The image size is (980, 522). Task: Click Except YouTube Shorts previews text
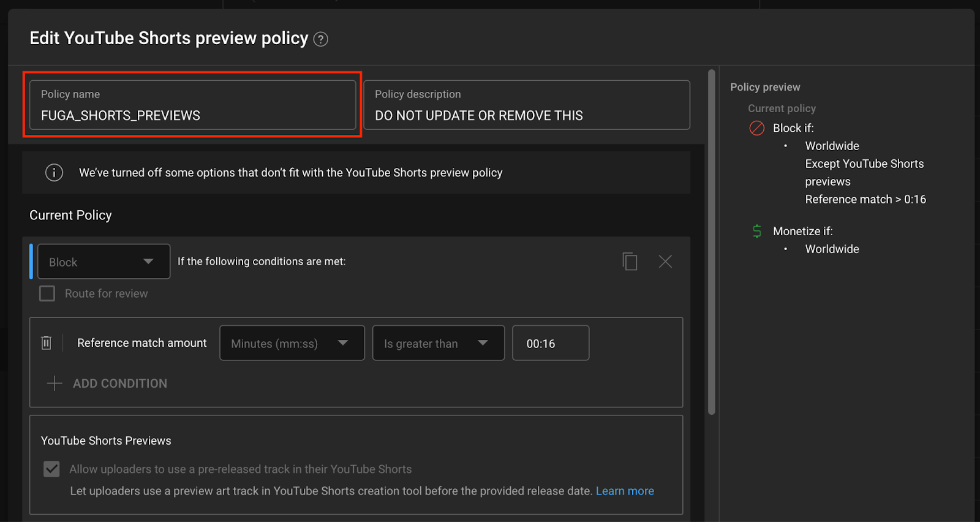click(x=864, y=173)
